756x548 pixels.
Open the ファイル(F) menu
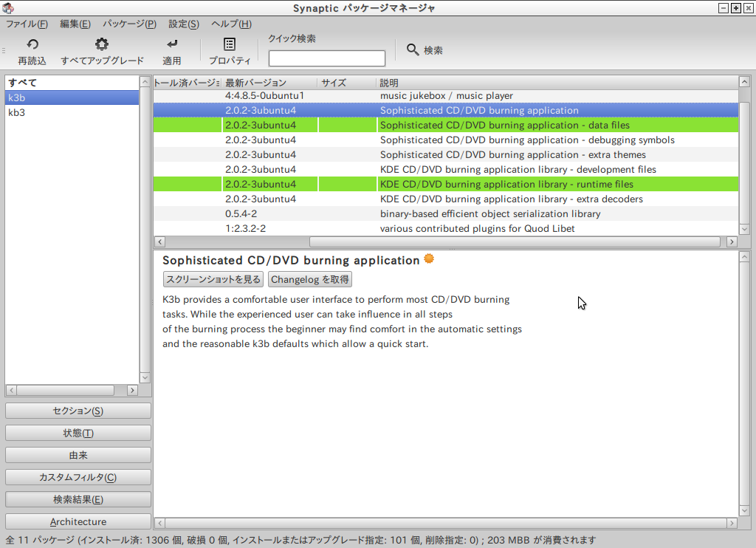pos(27,24)
